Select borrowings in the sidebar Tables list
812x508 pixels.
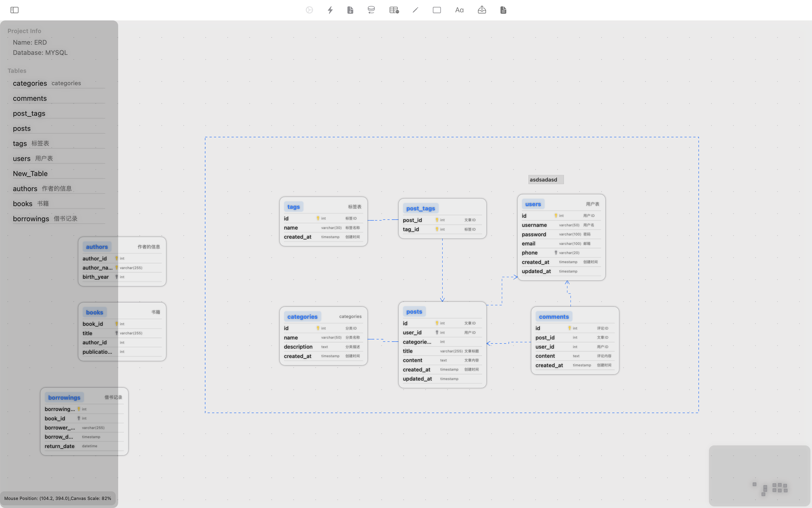point(59,219)
